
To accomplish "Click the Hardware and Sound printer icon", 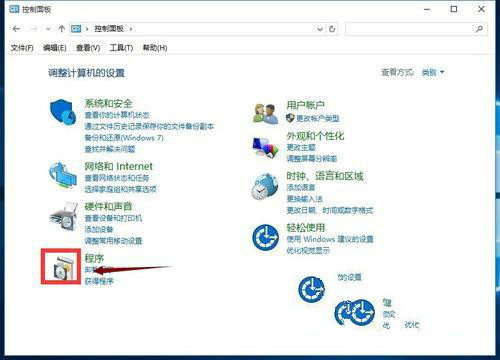I will click(63, 217).
